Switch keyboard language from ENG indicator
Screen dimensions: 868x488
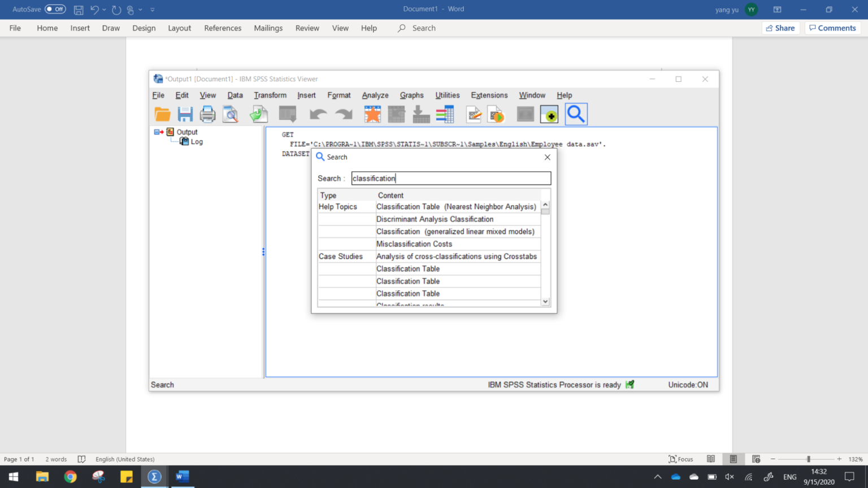[x=789, y=477]
